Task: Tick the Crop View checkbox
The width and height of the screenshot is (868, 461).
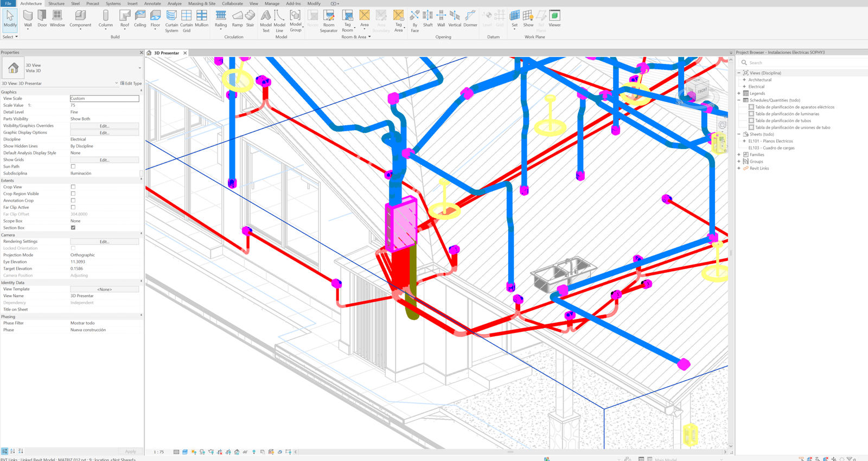Action: [x=73, y=187]
